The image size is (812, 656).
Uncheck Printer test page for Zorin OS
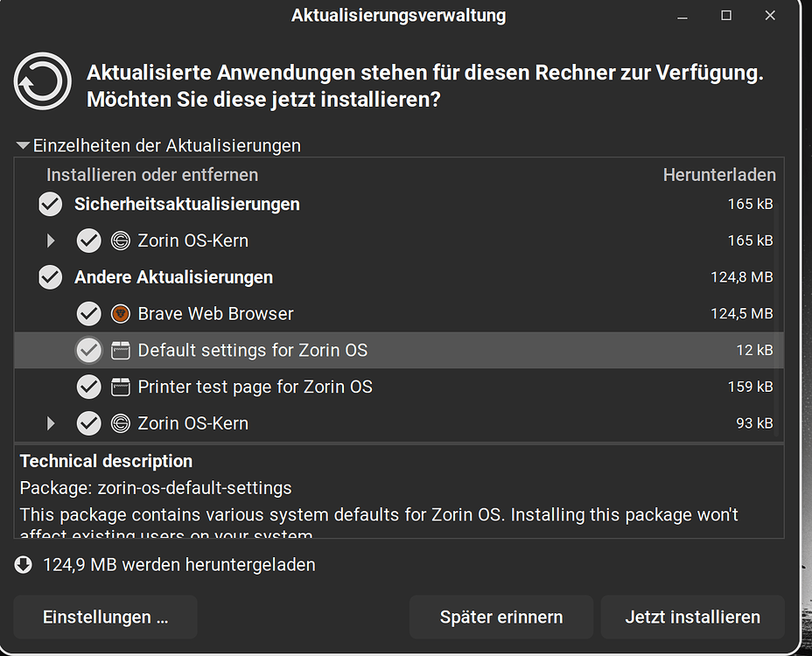[x=88, y=387]
